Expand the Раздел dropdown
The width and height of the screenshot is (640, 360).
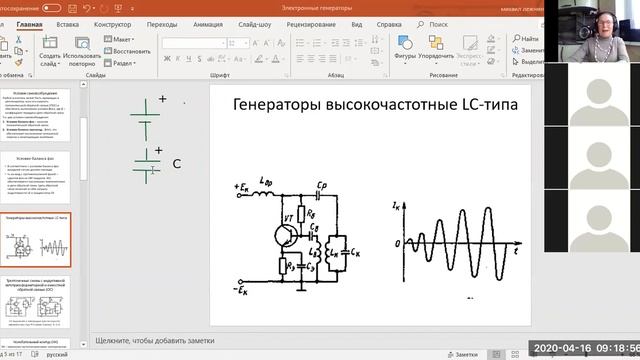[120, 63]
